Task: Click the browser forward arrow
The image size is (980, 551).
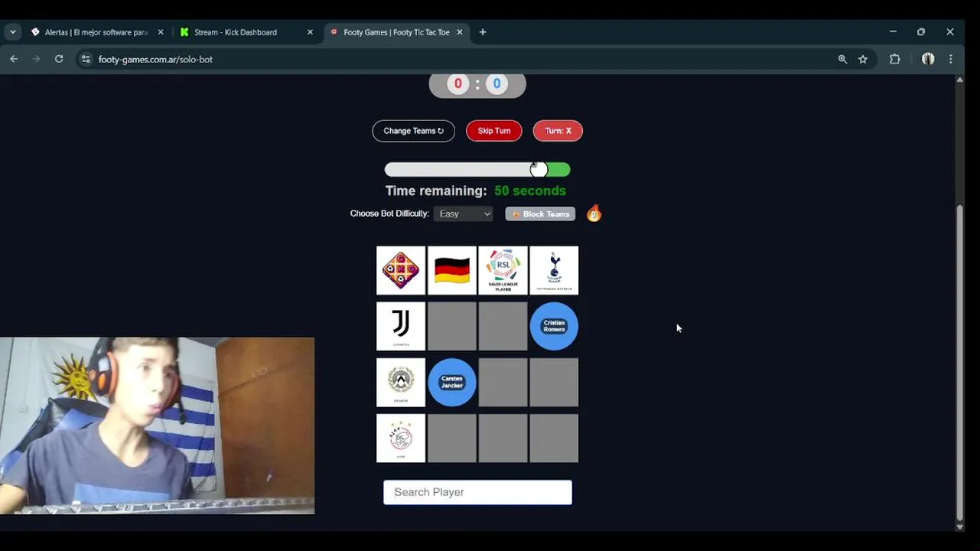Action: [36, 59]
